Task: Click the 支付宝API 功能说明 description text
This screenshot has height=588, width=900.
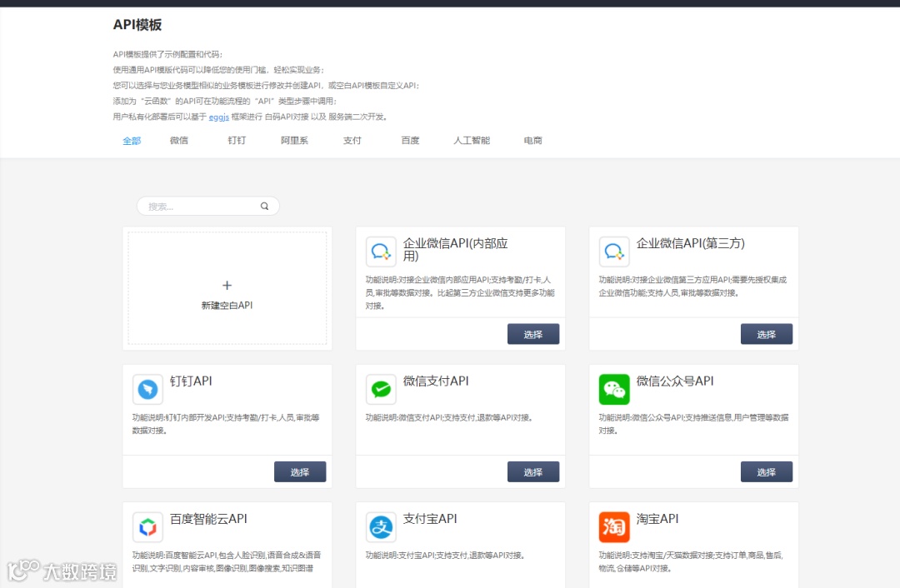Action: (x=445, y=556)
